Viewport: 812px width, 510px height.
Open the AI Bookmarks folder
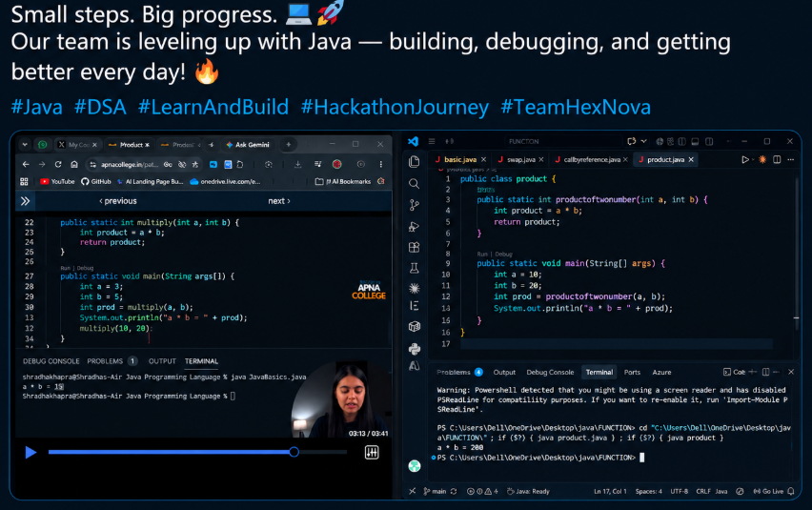(x=343, y=182)
